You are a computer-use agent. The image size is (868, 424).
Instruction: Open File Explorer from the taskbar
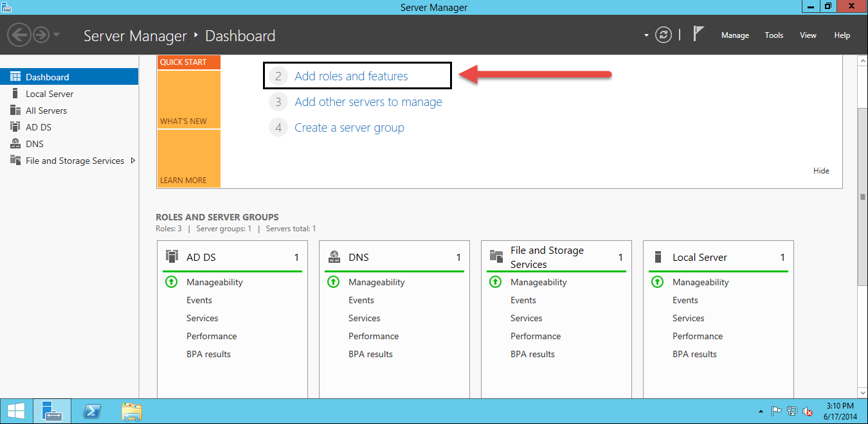(x=131, y=411)
